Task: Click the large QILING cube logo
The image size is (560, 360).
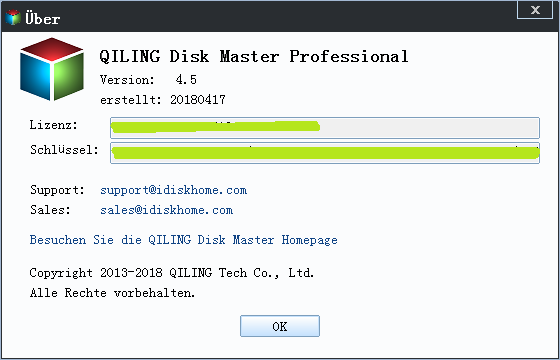Action: point(52,69)
